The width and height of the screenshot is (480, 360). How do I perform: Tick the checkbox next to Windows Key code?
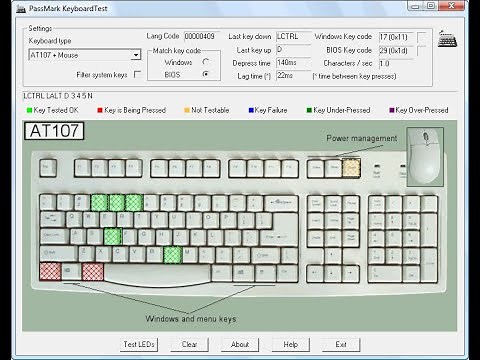(421, 37)
